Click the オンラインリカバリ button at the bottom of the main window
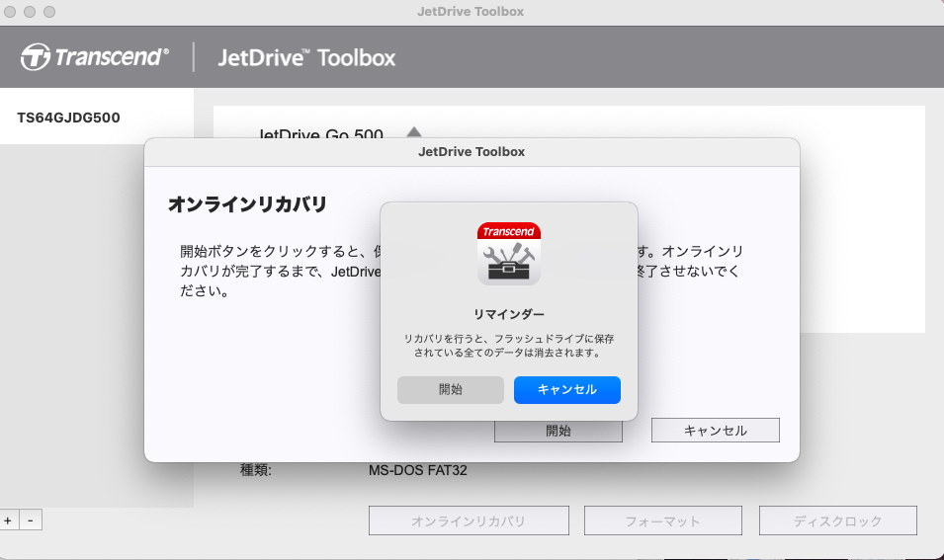The height and width of the screenshot is (560, 944). click(x=469, y=520)
